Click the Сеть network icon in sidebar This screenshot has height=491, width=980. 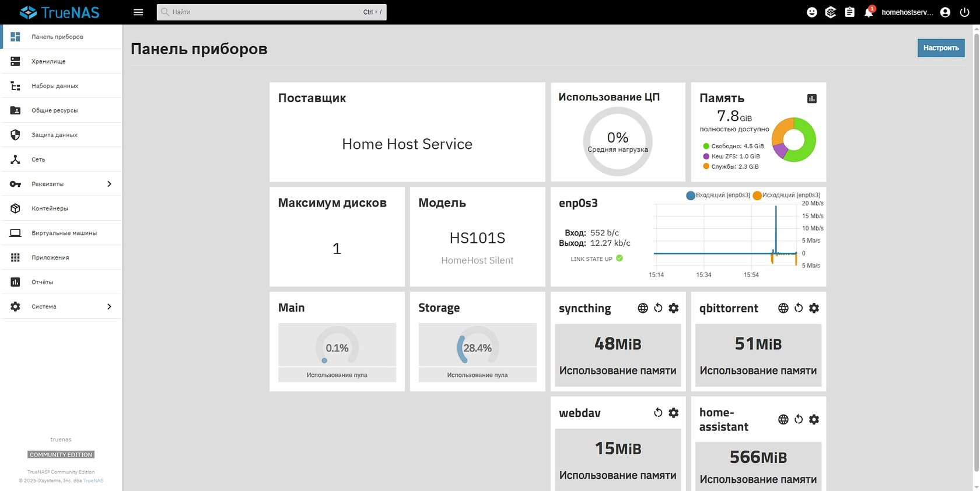[x=16, y=159]
